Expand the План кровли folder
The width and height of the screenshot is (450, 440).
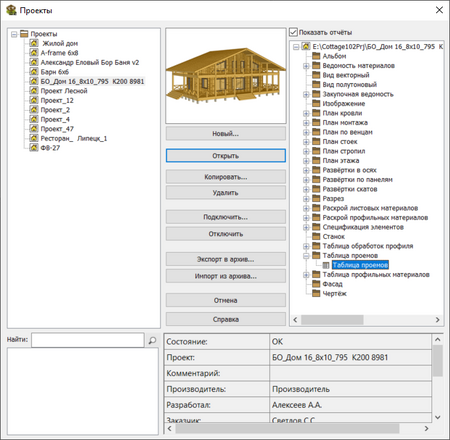[x=306, y=113]
